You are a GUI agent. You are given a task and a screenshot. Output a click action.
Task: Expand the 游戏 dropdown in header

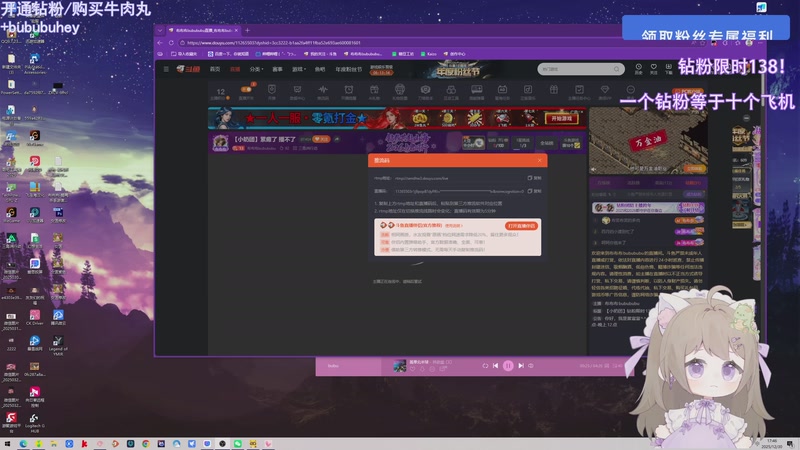click(x=299, y=69)
